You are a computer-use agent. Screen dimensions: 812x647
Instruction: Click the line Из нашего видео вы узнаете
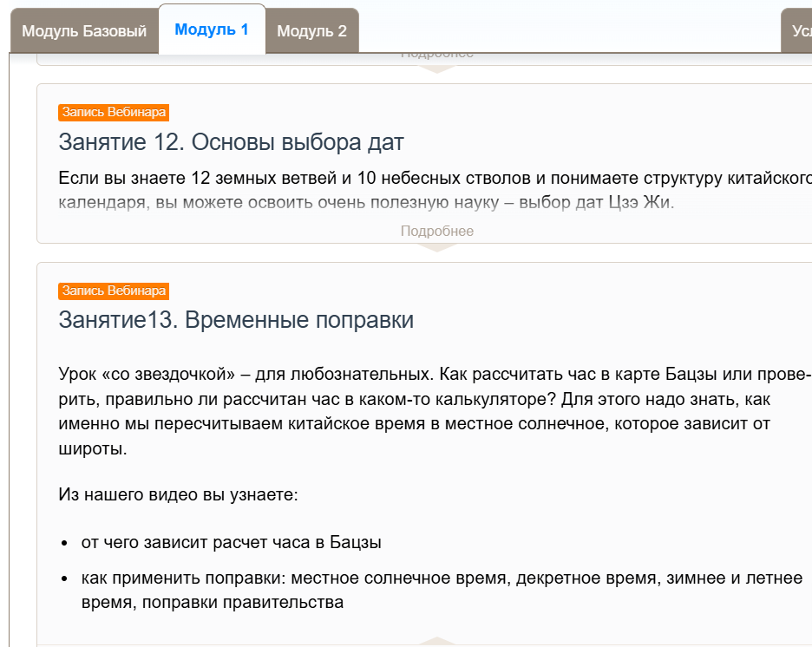pyautogui.click(x=178, y=495)
